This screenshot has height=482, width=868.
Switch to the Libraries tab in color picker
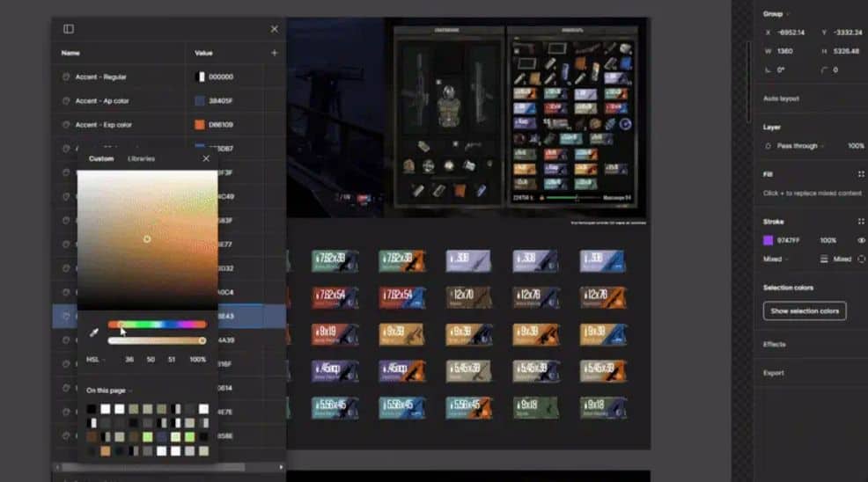pyautogui.click(x=141, y=159)
